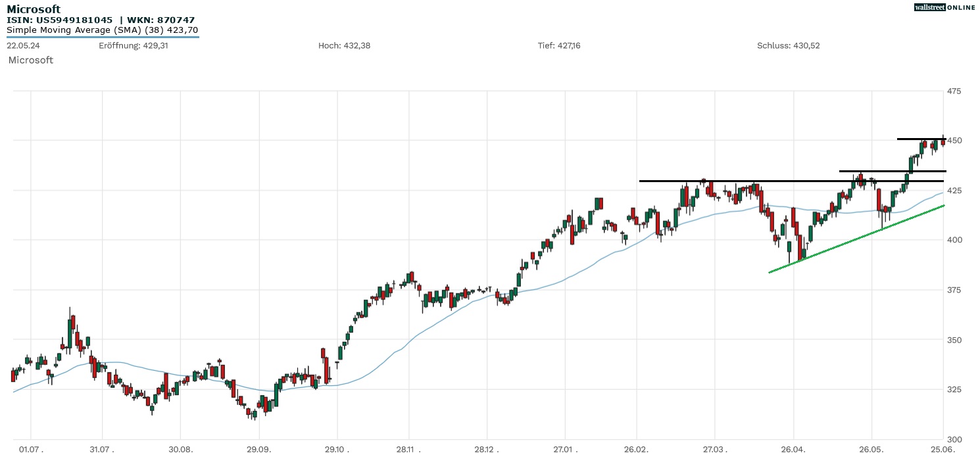Click the Hoch 432,38 value
Image resolution: width=980 pixels, height=453 pixels.
tap(342, 45)
